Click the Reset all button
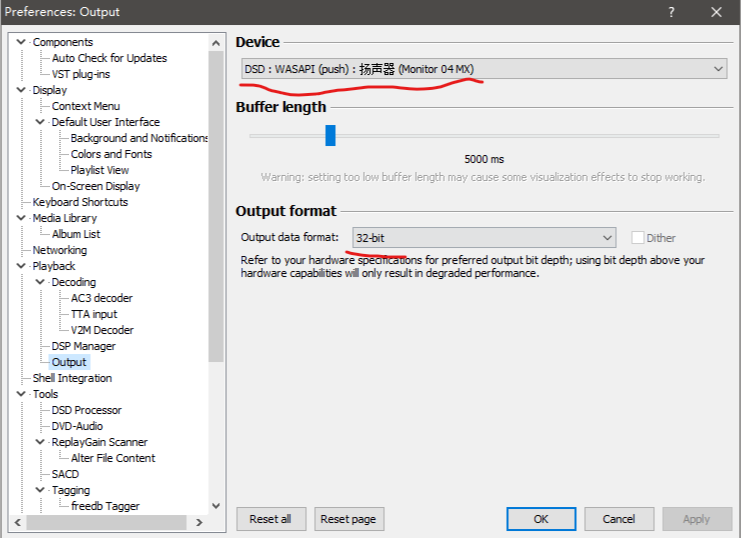Screen dimensions: 741x538 pyautogui.click(x=270, y=519)
